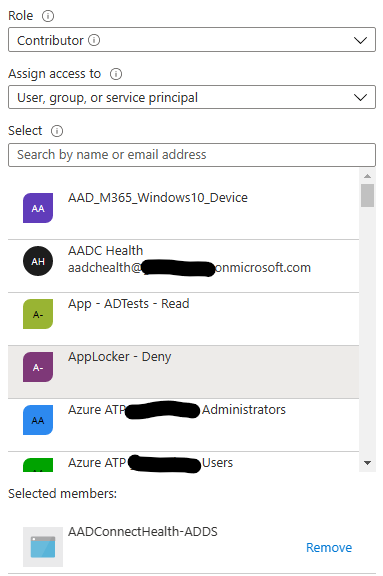Remove AADConnectHealth-ADDS from selected members
This screenshot has height=576, width=383.
point(329,548)
